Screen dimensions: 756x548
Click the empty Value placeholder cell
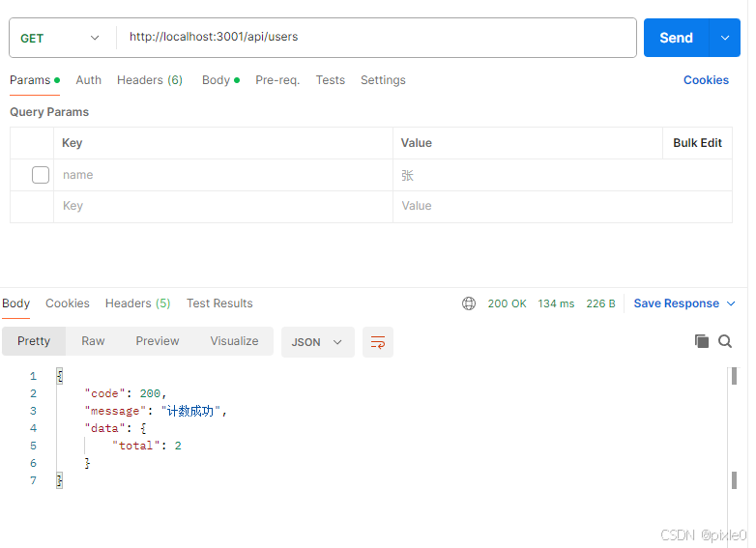click(x=563, y=206)
